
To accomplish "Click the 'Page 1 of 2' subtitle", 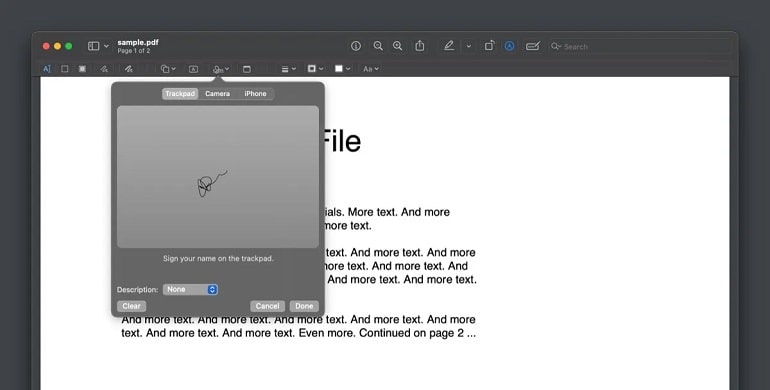I will click(134, 51).
